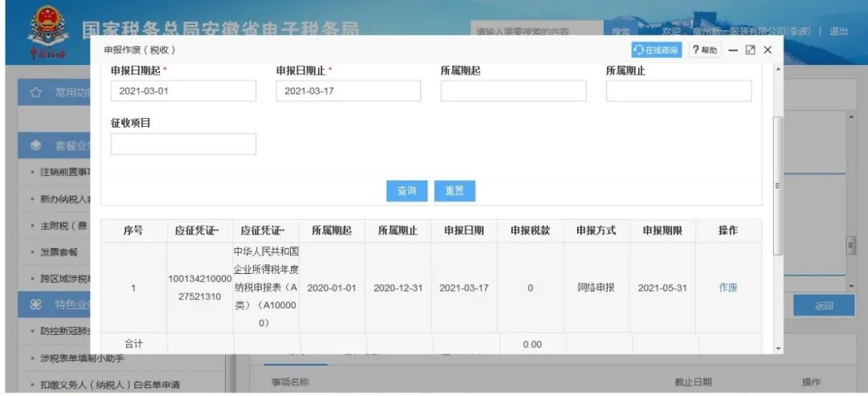
Task: Open 涉税表单填制小助手 sidebar item
Action: tap(83, 358)
